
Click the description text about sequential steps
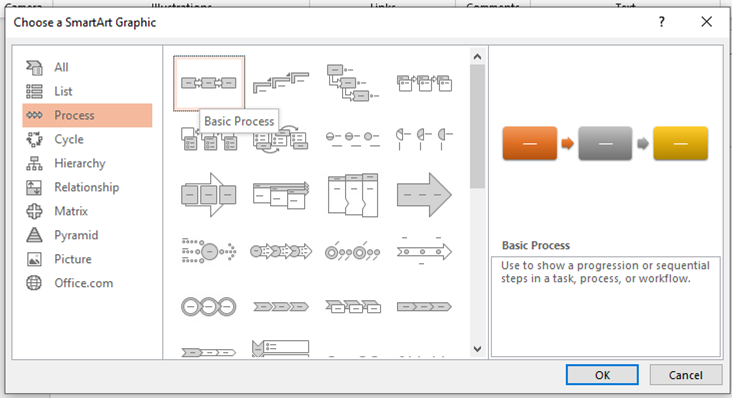[605, 272]
